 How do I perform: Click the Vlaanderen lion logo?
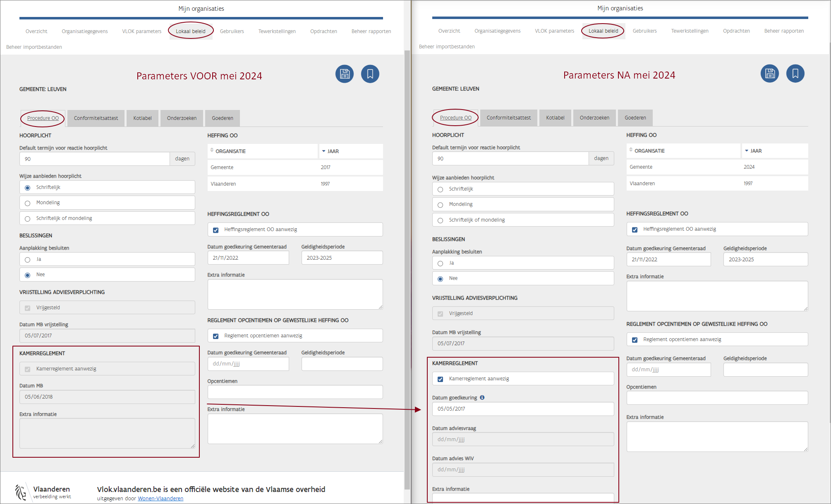[20, 492]
